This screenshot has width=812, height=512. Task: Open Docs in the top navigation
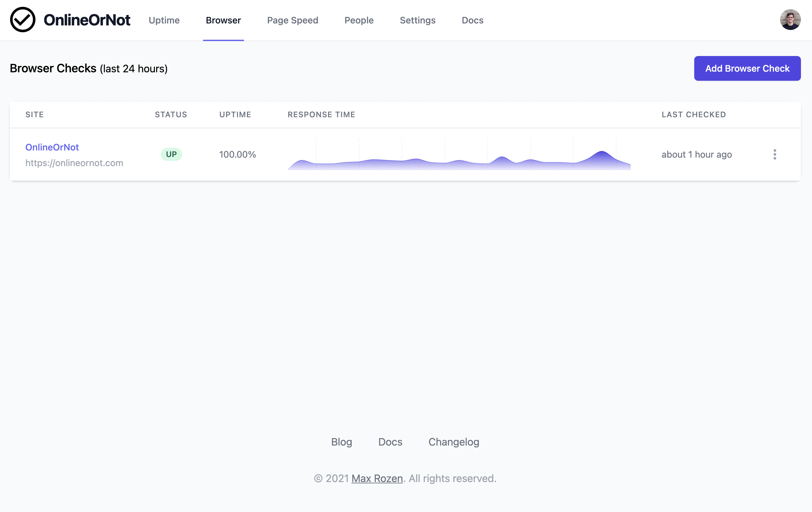click(x=472, y=20)
